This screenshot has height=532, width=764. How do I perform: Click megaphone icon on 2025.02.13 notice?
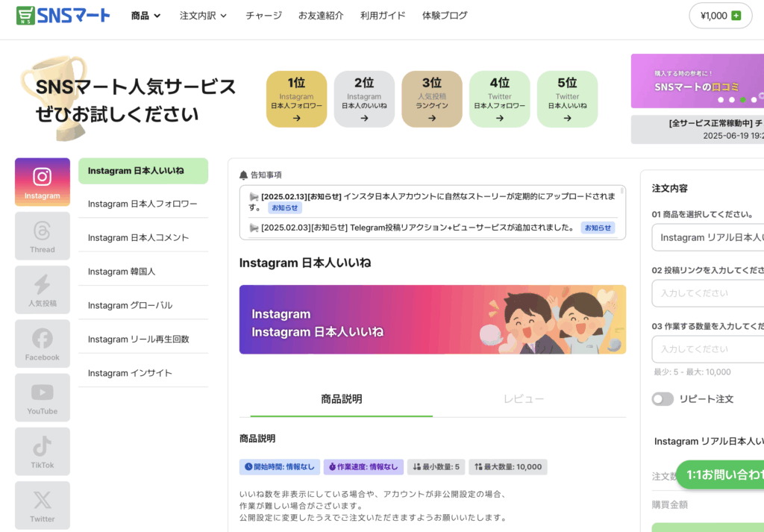[254, 196]
